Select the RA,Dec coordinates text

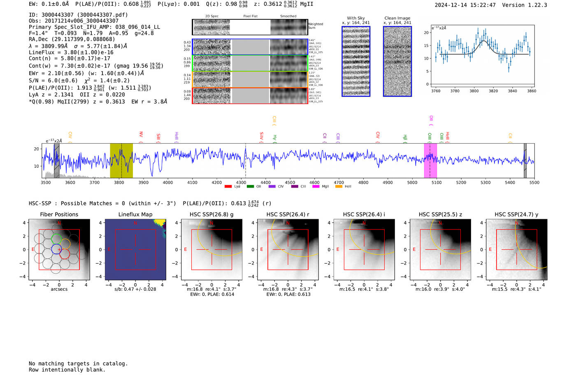(x=72, y=39)
